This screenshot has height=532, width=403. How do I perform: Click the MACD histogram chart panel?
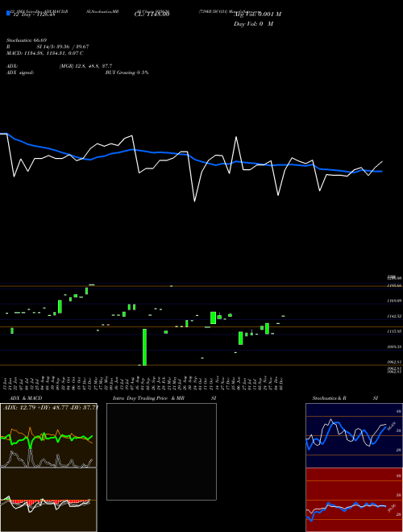48,500
